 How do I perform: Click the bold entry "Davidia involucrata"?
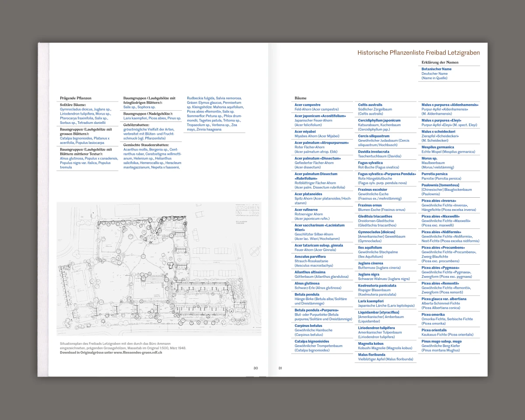[374, 152]
